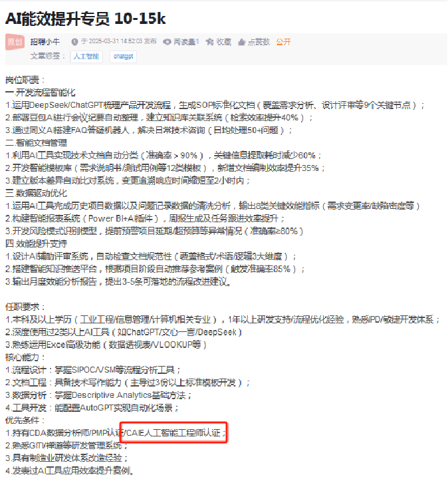The width and height of the screenshot is (448, 491).
Task: Click the 文章标签 label
Action: click(48, 57)
